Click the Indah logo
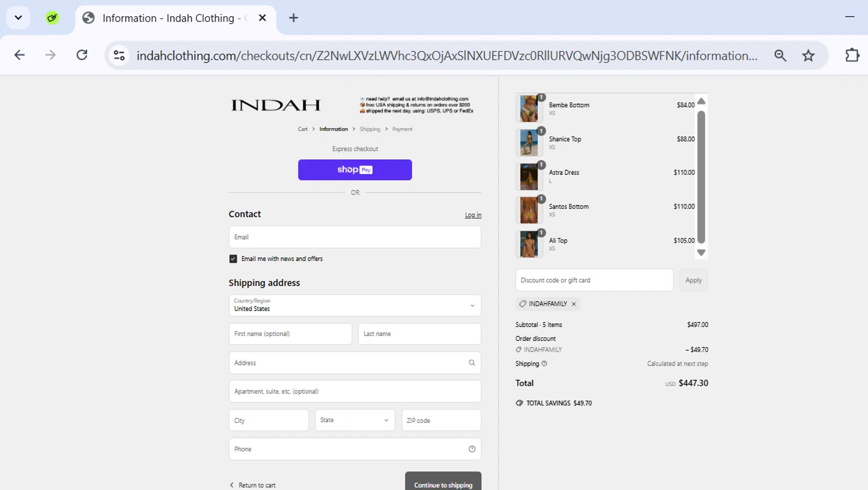 (x=275, y=105)
